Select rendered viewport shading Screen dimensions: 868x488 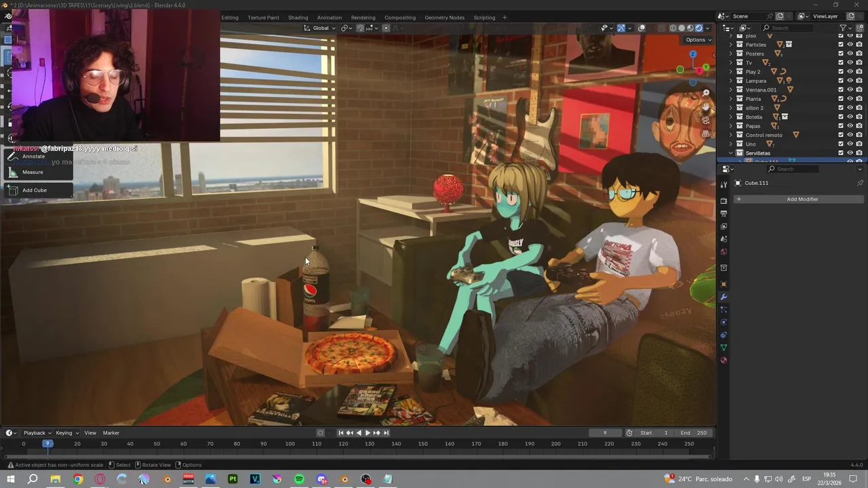(699, 28)
